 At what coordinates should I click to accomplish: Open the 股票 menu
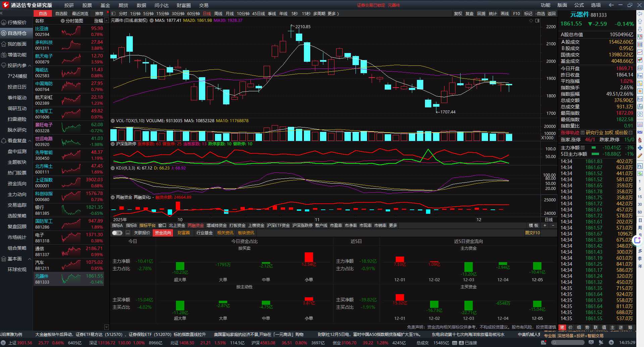pyautogui.click(x=87, y=5)
